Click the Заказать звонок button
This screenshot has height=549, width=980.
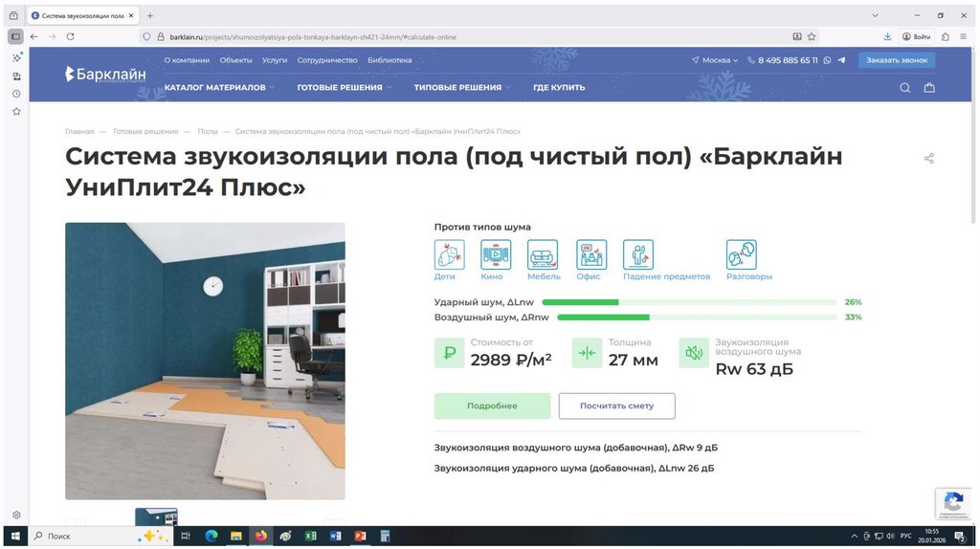click(x=897, y=60)
